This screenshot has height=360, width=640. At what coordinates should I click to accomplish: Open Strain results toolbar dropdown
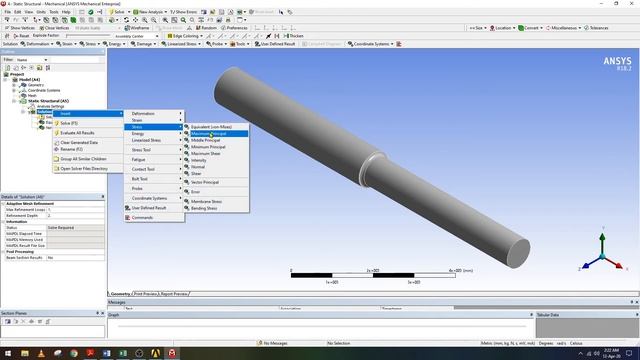tap(66, 44)
